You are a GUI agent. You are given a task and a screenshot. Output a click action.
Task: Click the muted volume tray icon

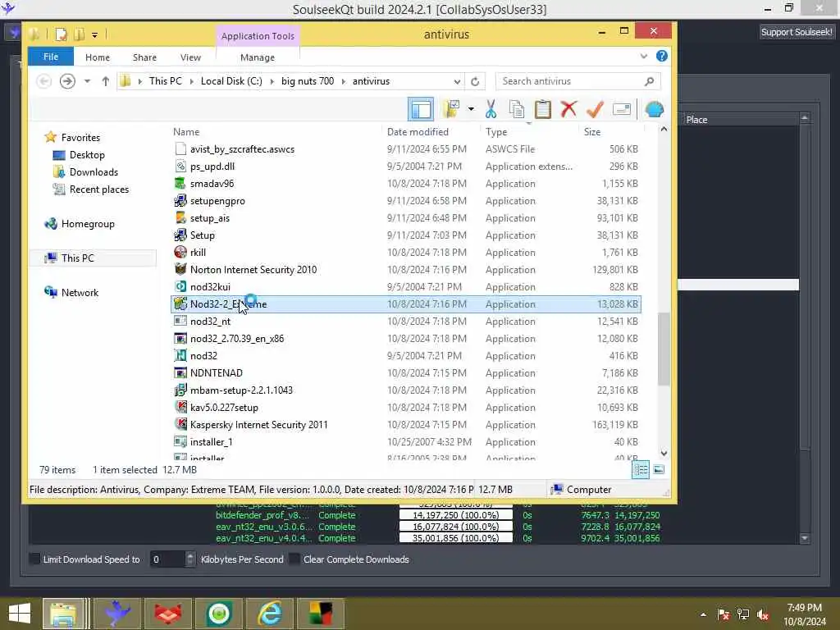coord(763,614)
